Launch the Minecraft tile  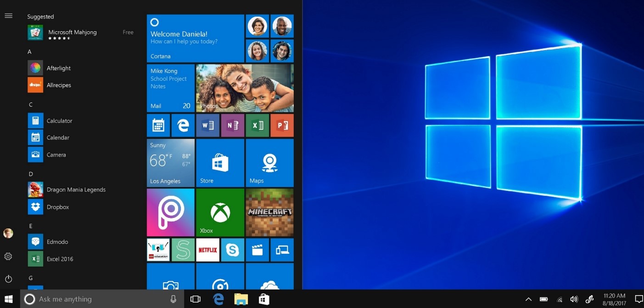[269, 212]
